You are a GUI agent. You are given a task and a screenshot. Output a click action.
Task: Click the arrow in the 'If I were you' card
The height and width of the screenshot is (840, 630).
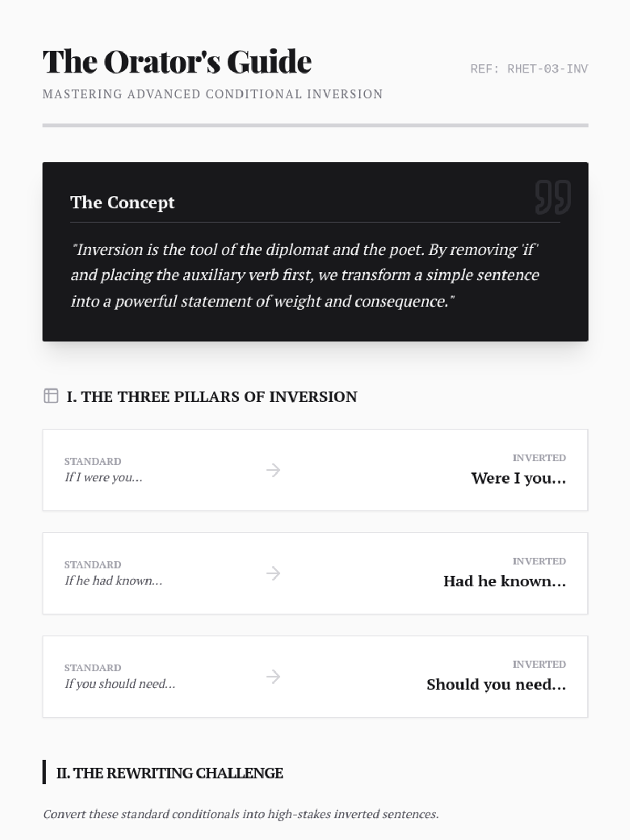click(x=273, y=470)
